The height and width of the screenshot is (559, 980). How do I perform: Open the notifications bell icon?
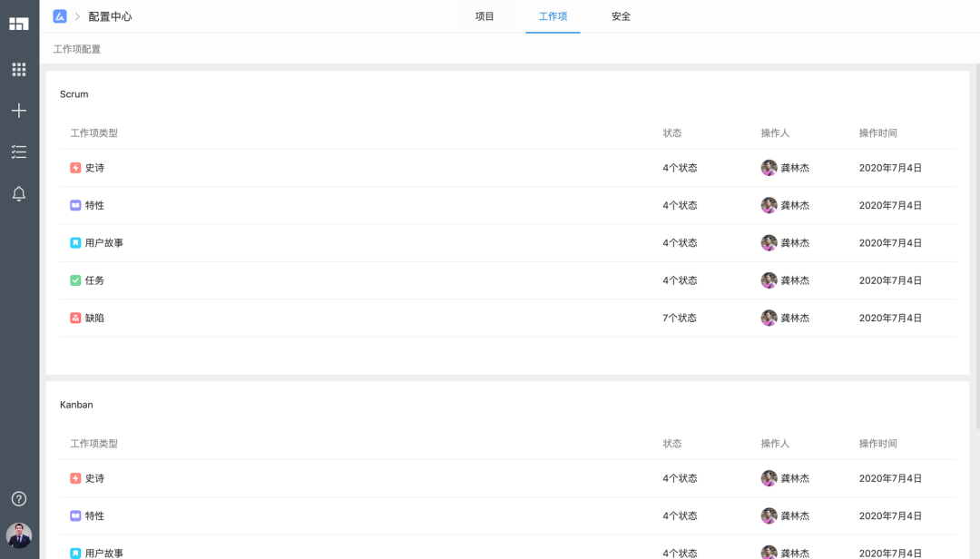tap(19, 193)
